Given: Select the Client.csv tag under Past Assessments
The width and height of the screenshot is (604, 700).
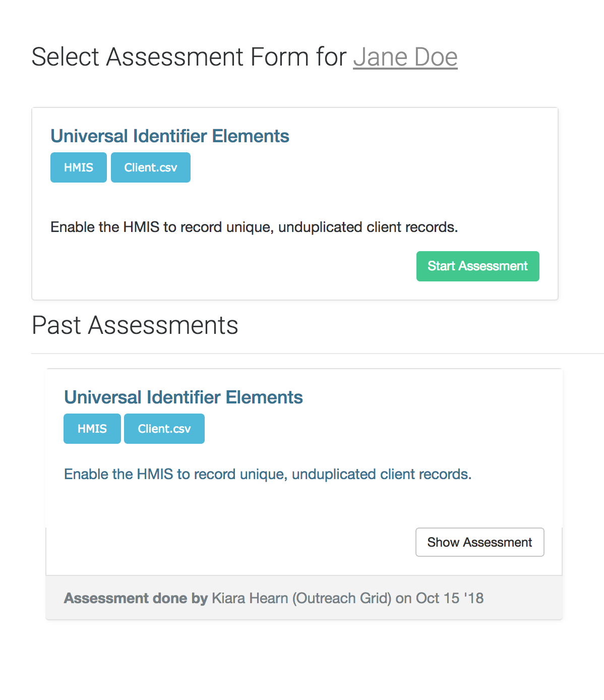Looking at the screenshot, I should coord(164,429).
